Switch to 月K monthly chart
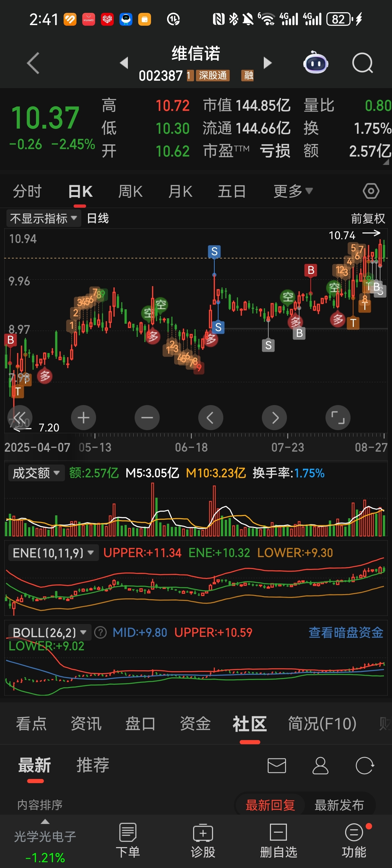The image size is (392, 868). [180, 191]
